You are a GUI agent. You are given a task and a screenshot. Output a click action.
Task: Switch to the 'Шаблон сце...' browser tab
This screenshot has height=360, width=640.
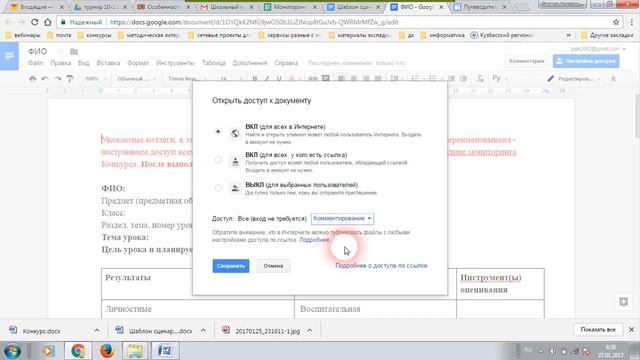tap(354, 7)
